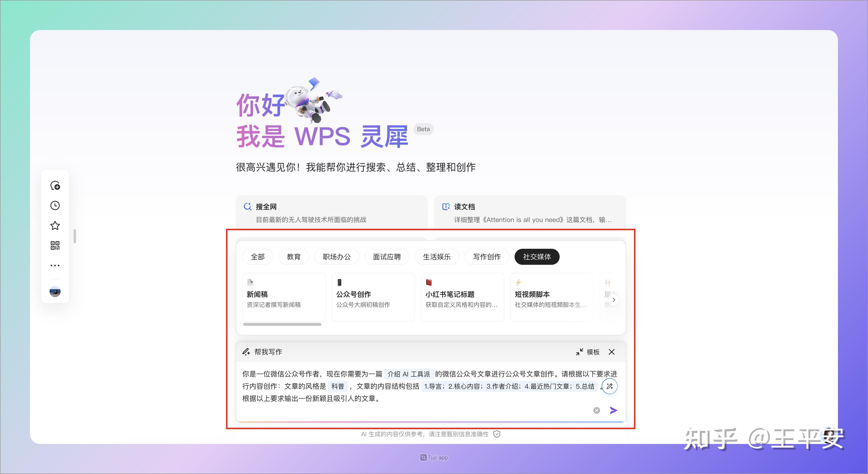This screenshot has width=868, height=474.
Task: Open the favorites star icon
Action: point(55,225)
